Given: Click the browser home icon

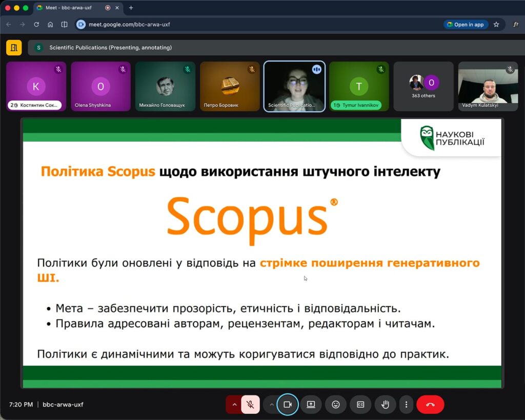Looking at the screenshot, I should coord(50,25).
